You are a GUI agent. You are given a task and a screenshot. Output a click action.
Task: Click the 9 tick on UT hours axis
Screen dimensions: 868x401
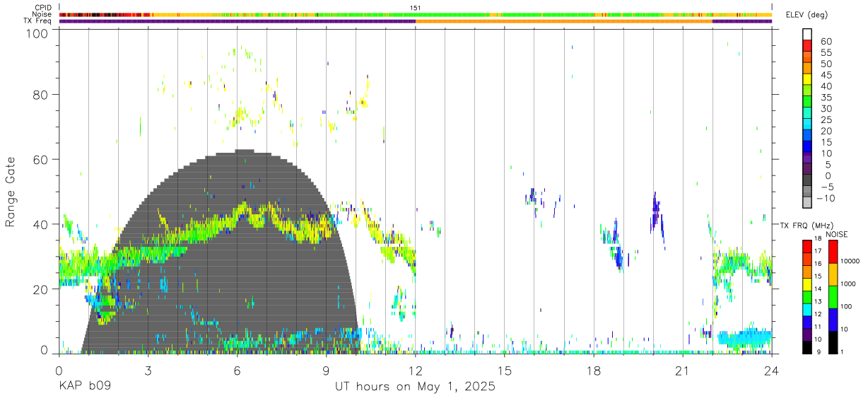327,371
